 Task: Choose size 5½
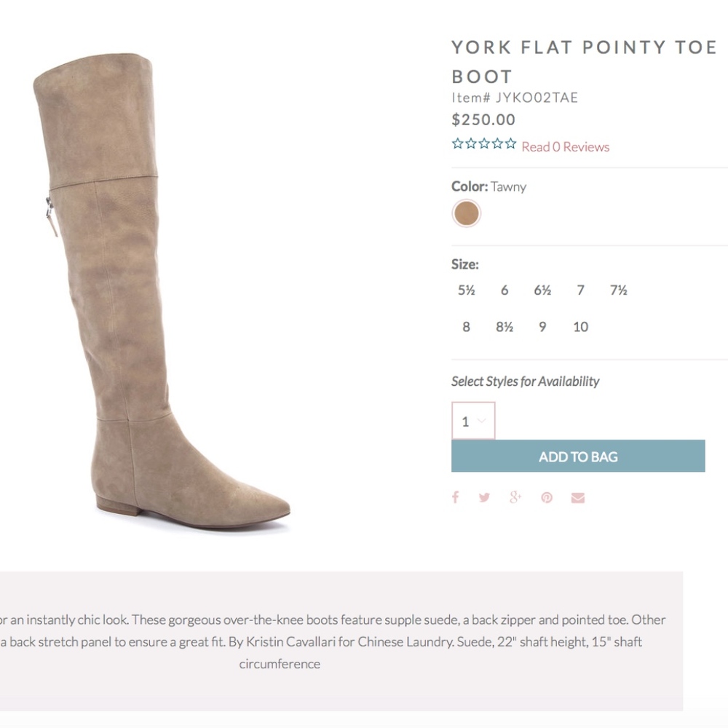coord(467,290)
